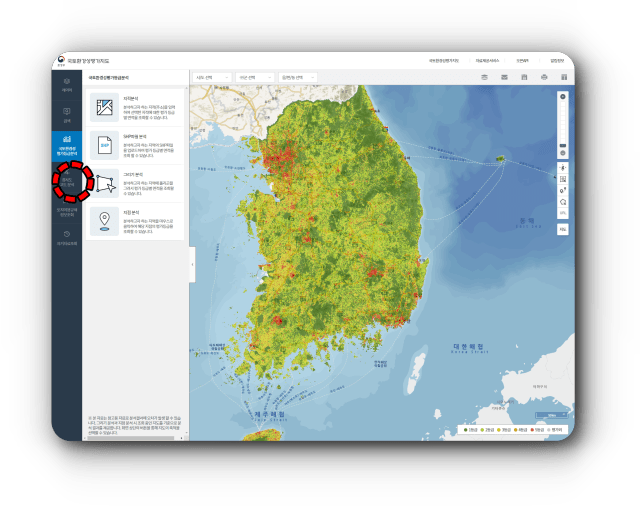
Task: Open the second top-right header menu link
Action: 487,61
